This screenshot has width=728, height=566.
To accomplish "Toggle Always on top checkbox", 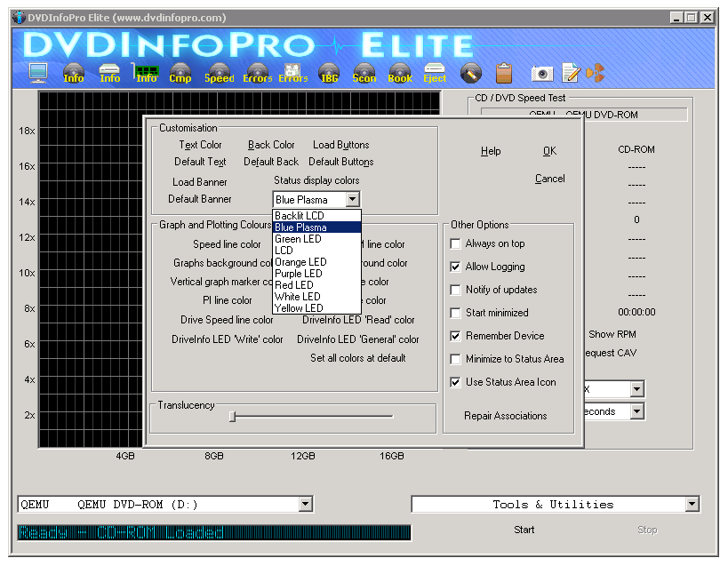I will pyautogui.click(x=455, y=243).
